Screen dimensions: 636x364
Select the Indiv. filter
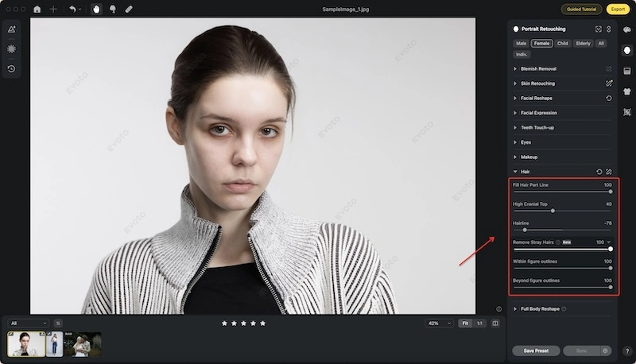522,54
